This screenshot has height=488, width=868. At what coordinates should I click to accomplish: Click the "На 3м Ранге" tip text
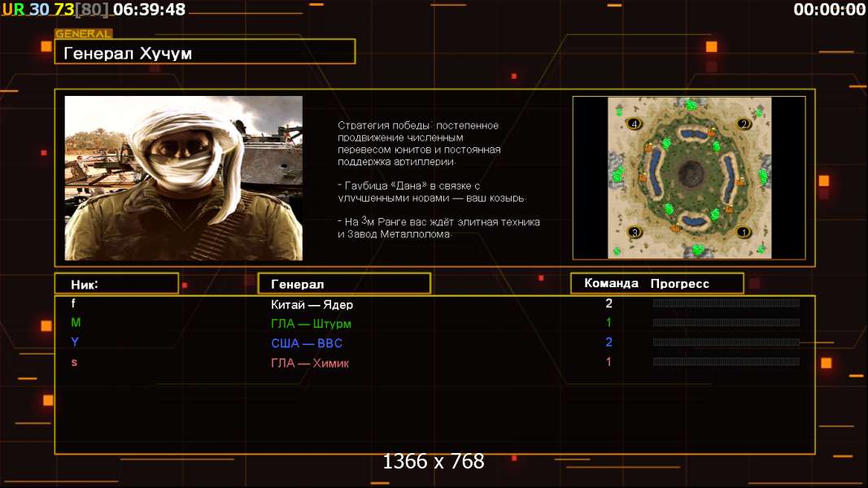(439, 228)
